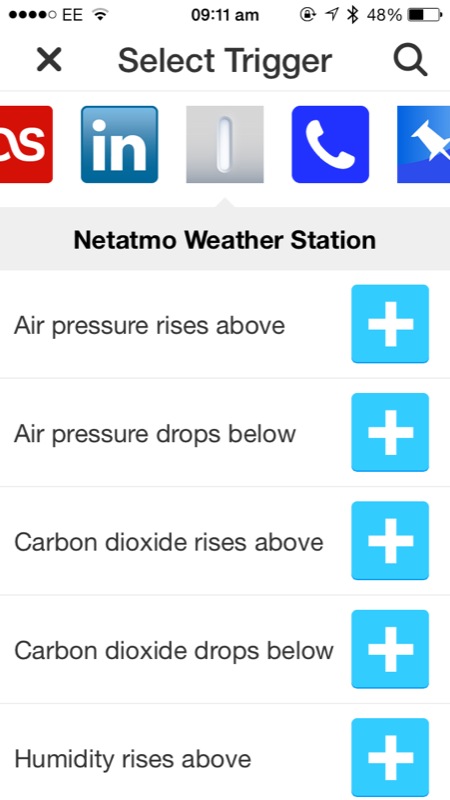Tap the Carbon dioxide rises above label

[x=168, y=542]
